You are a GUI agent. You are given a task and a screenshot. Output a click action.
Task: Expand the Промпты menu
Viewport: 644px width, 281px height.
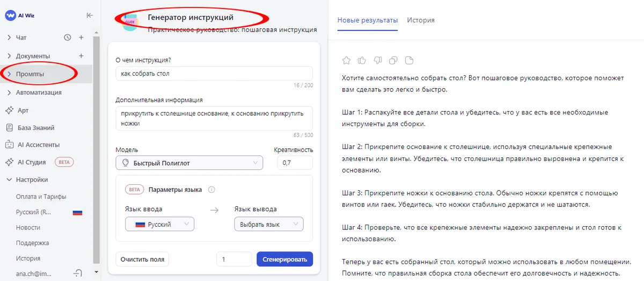pyautogui.click(x=9, y=74)
